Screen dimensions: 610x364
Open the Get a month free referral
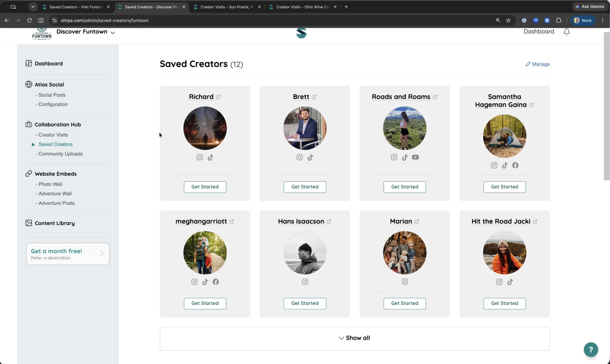tap(68, 254)
